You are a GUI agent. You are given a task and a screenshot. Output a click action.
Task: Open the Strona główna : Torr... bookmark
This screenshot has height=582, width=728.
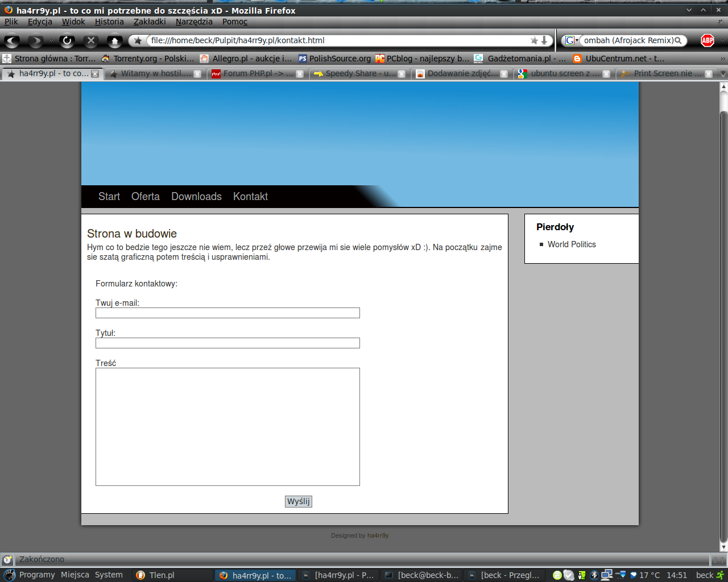click(49, 59)
